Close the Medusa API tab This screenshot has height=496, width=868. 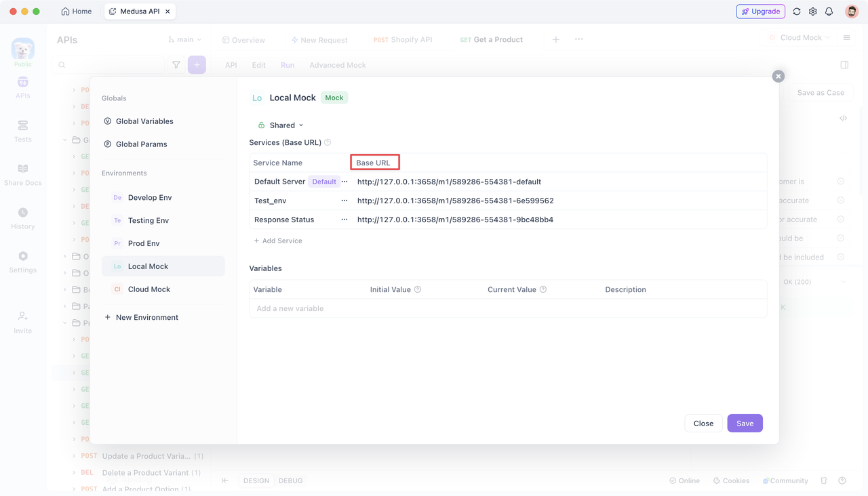[167, 12]
